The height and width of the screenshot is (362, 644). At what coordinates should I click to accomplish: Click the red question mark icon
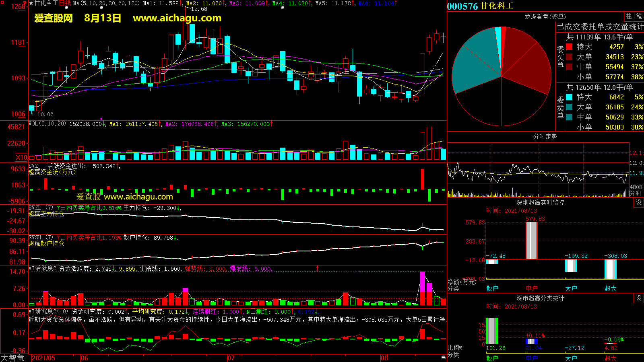click(x=25, y=4)
